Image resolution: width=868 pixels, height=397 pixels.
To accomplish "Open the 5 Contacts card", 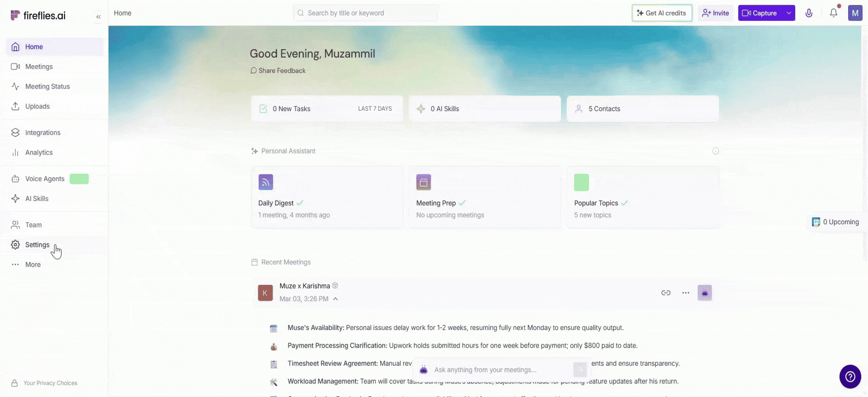I will [x=642, y=109].
